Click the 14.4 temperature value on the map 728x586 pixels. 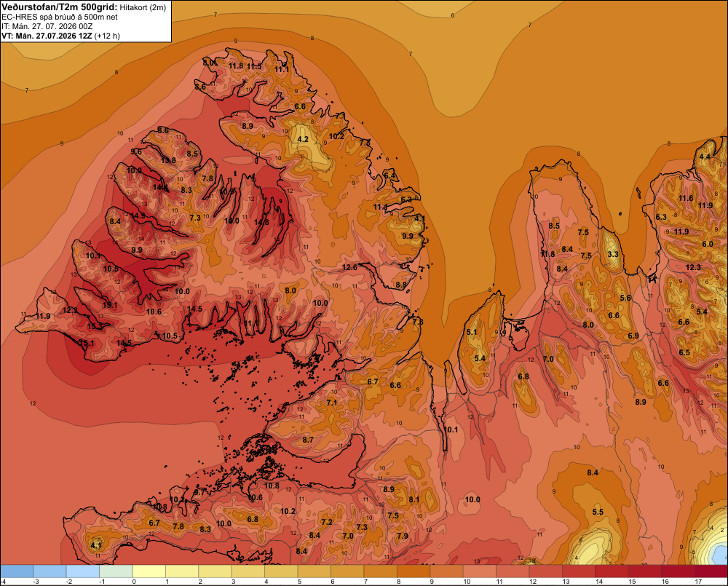coord(161,188)
